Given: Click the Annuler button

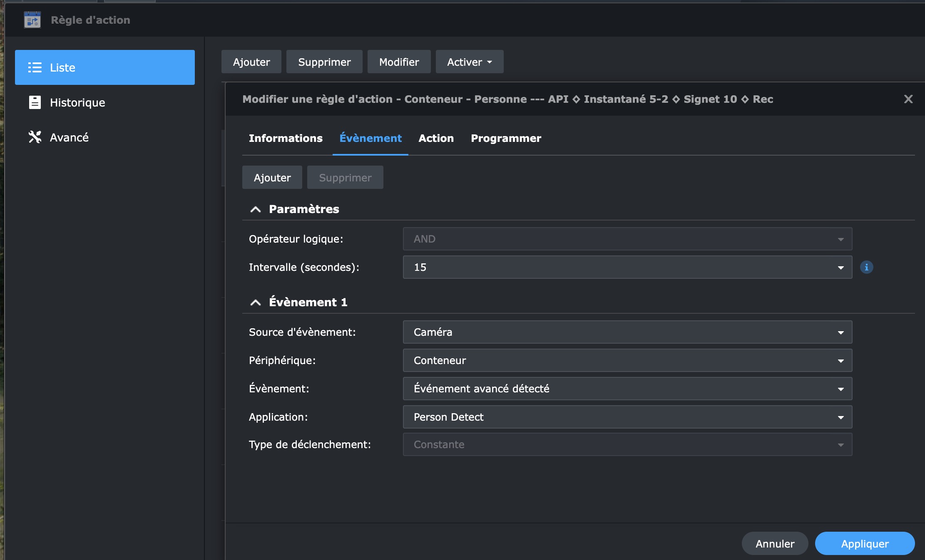Looking at the screenshot, I should [774, 543].
